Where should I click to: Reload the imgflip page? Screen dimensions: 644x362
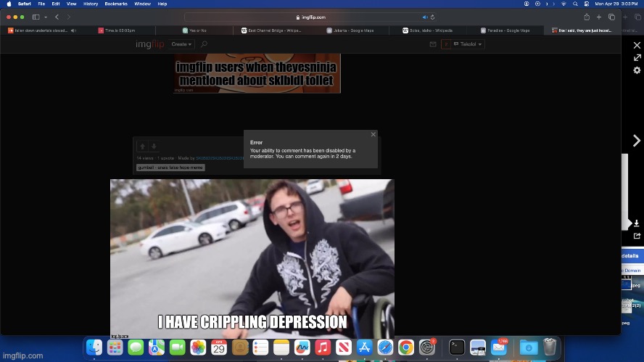pyautogui.click(x=432, y=17)
